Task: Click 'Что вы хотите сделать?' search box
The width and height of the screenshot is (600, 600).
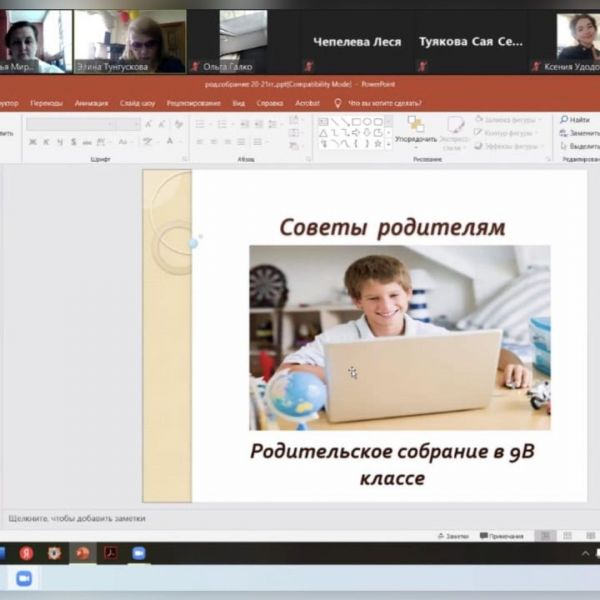Action: 384,103
